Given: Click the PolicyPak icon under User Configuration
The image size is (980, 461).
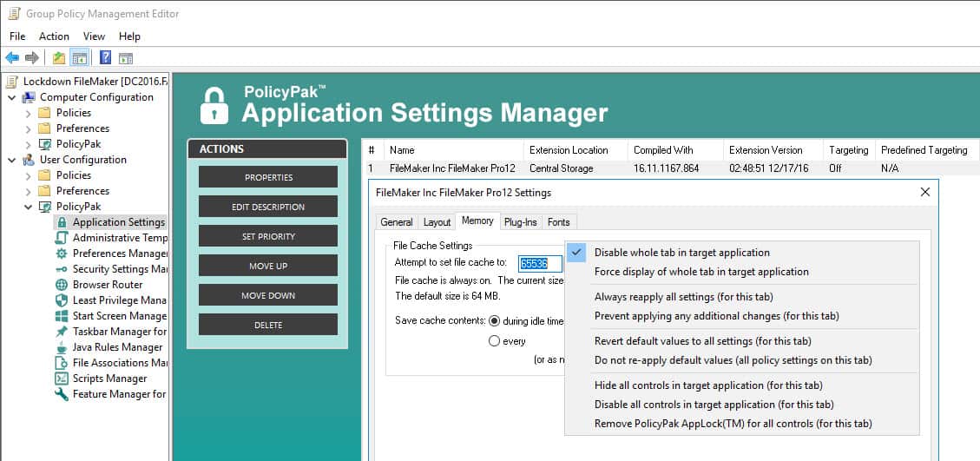Looking at the screenshot, I should pyautogui.click(x=44, y=207).
